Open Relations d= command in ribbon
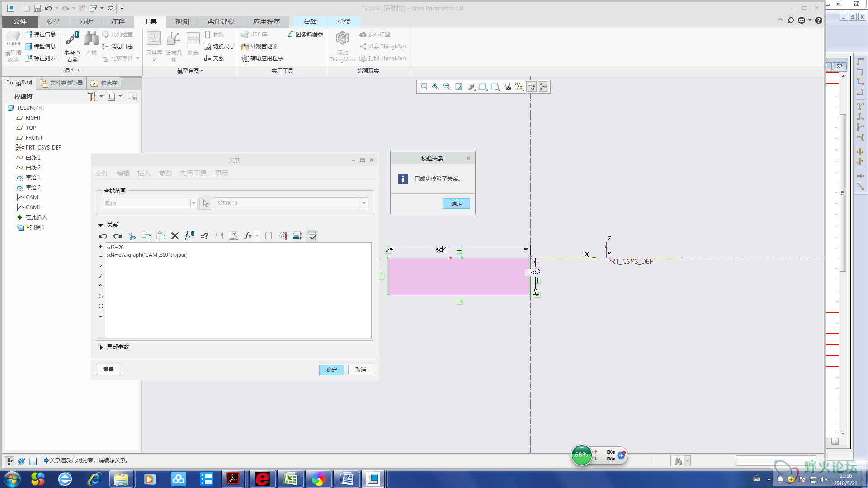The image size is (868, 488). (x=214, y=58)
